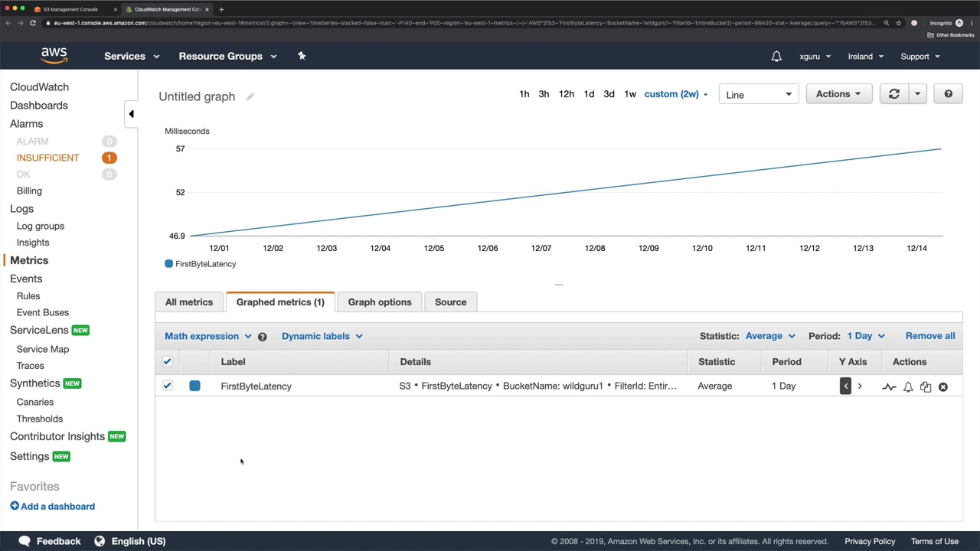This screenshot has width=980, height=551.
Task: Close the S3 Management Console tab
Action: coord(115,9)
